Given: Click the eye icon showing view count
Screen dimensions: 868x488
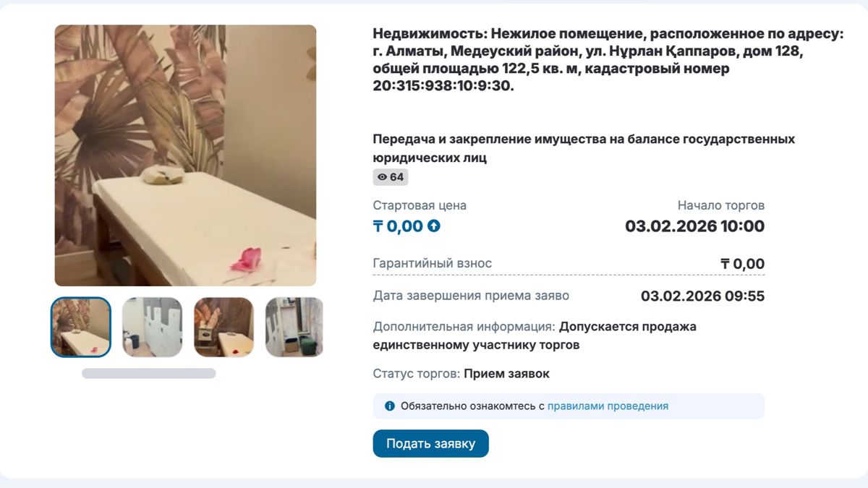Looking at the screenshot, I should click(x=384, y=177).
